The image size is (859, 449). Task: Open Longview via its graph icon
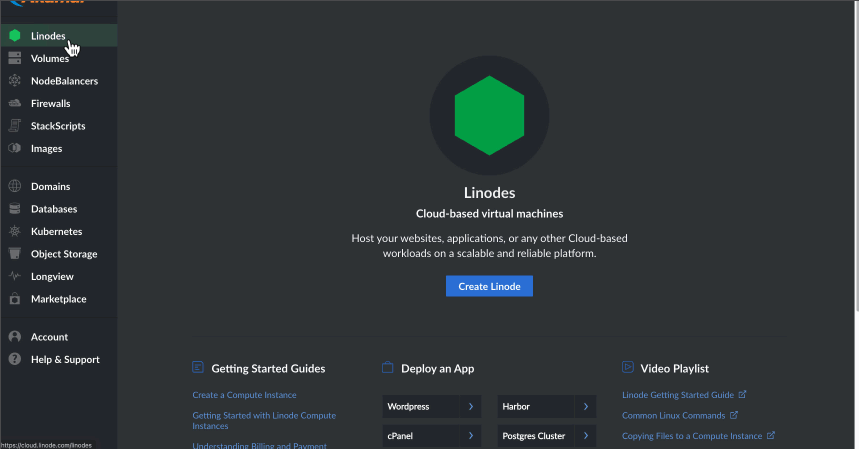[x=14, y=277]
